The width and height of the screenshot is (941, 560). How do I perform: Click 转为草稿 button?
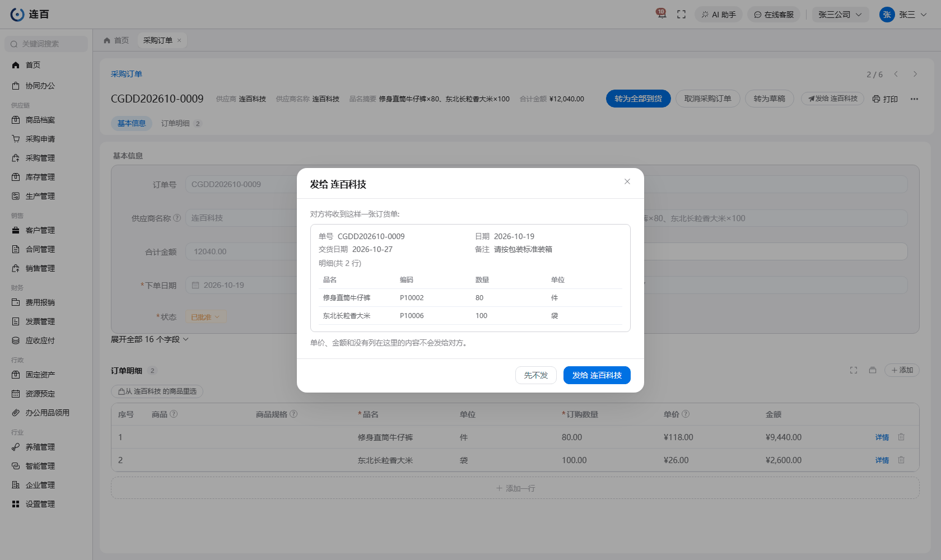(x=770, y=99)
